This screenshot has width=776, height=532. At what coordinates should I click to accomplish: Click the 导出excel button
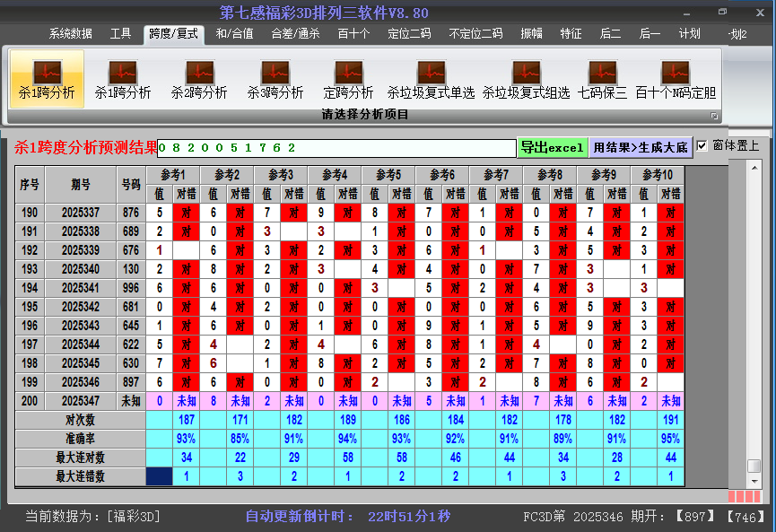[x=552, y=147]
